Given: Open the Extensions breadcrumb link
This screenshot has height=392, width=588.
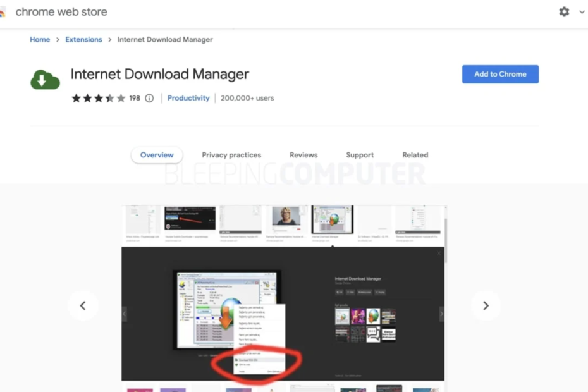Looking at the screenshot, I should (83, 39).
